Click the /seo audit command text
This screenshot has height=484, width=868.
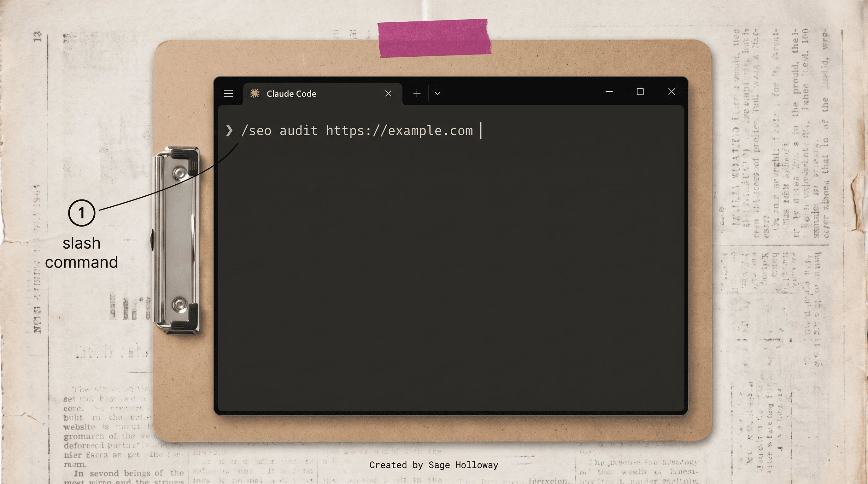pos(279,130)
